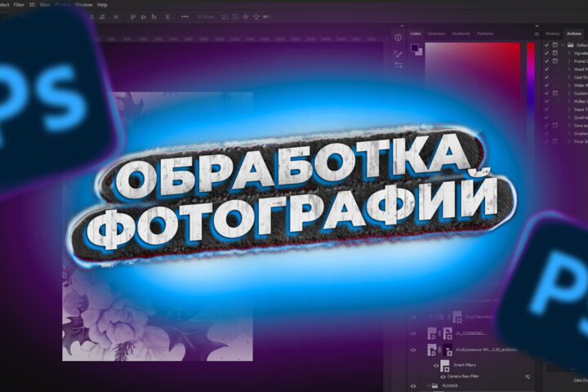
Task: Toggle dialog box for Default Actions
Action: pos(555,45)
